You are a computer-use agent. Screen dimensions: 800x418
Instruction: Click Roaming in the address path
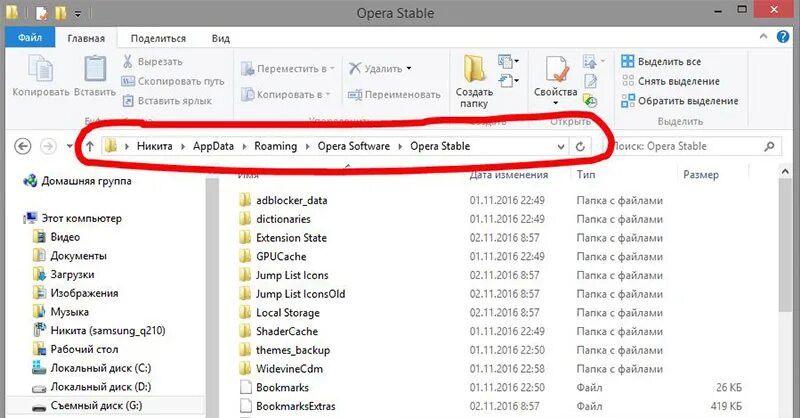[276, 146]
